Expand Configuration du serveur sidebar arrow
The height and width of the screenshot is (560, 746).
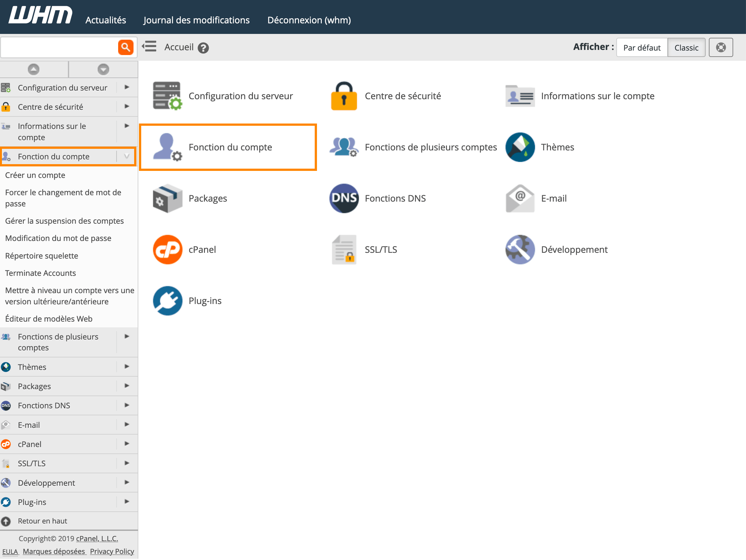126,87
